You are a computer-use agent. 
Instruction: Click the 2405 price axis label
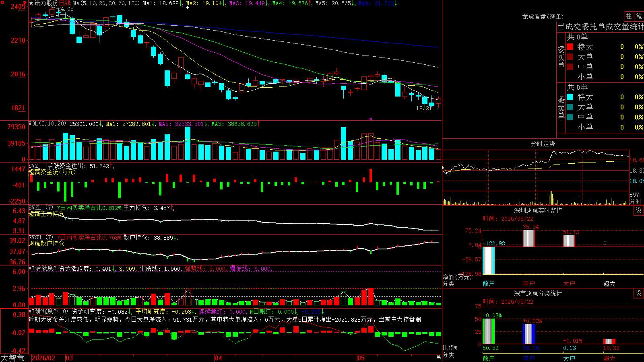18,6
